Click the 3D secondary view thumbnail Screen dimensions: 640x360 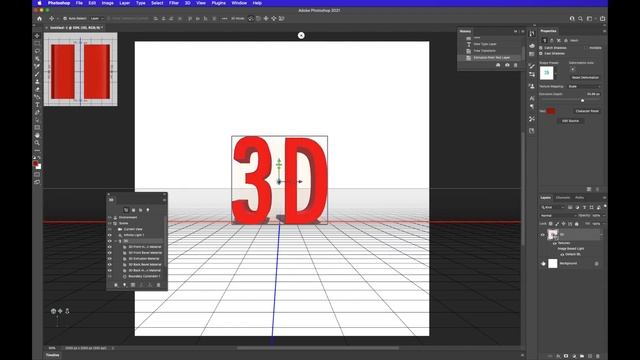(x=80, y=69)
